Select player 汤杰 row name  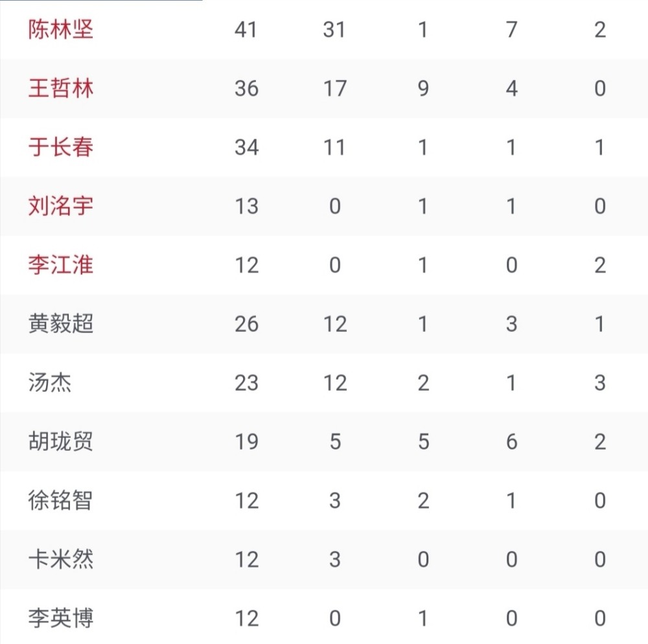50,382
